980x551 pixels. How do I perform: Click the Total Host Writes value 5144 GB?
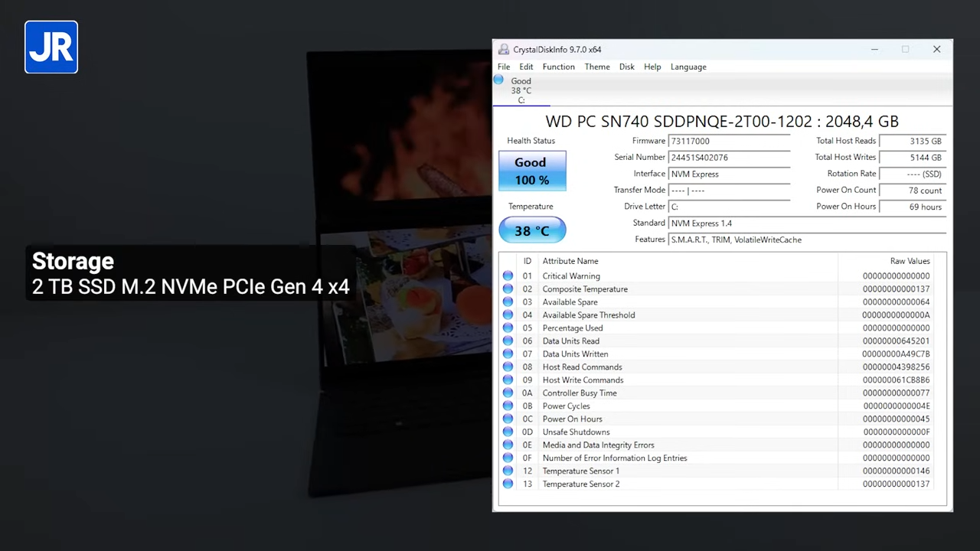pos(913,158)
